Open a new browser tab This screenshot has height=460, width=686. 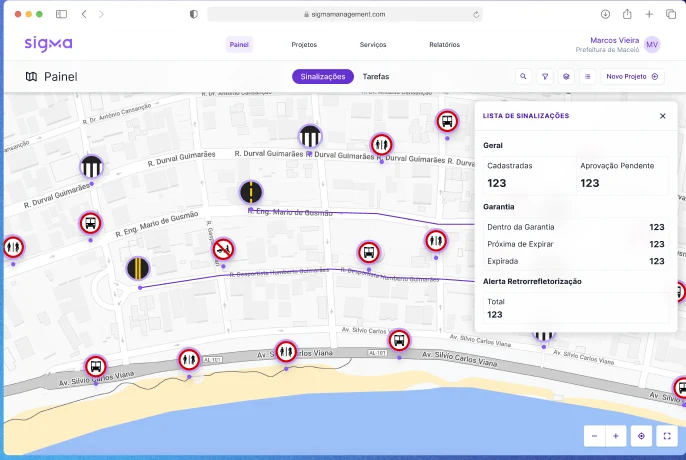[649, 14]
